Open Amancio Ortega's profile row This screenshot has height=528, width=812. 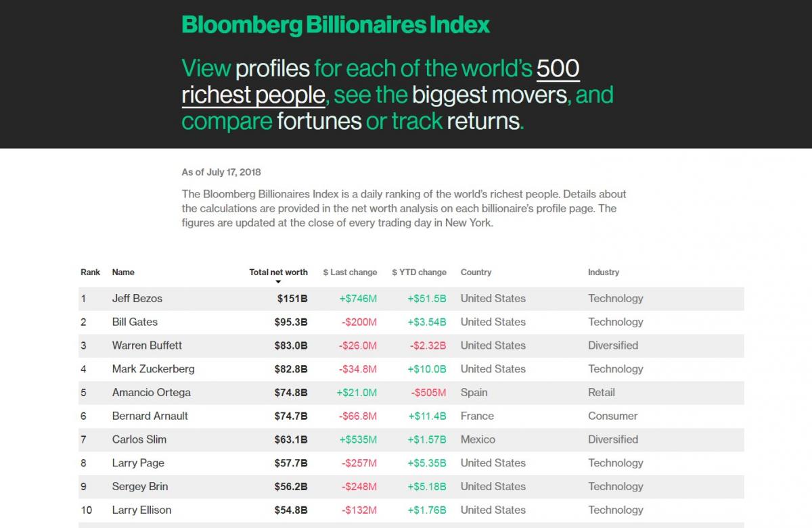152,393
